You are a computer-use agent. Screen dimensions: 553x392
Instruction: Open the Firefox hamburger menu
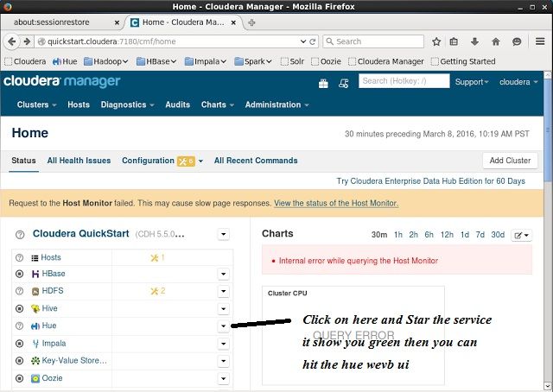click(x=540, y=41)
